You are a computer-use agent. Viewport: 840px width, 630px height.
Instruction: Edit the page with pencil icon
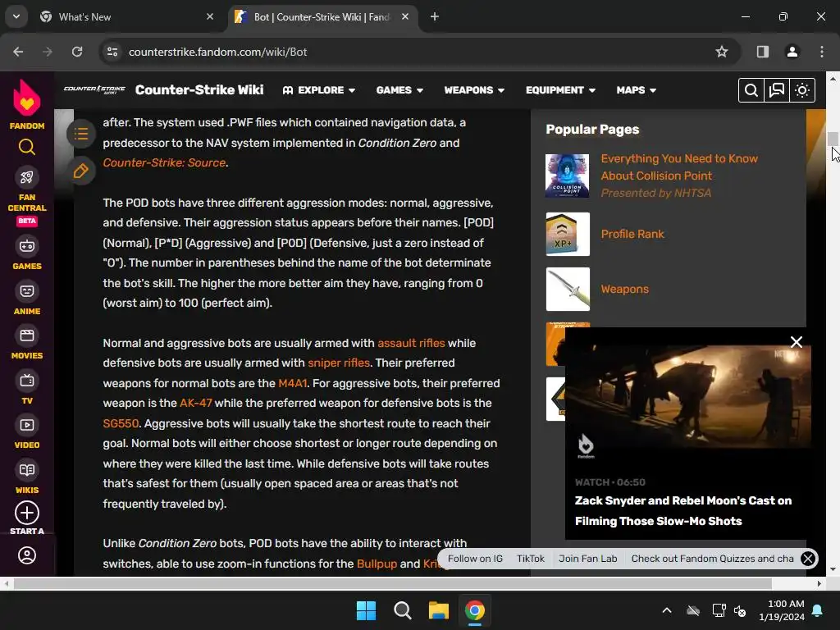81,171
